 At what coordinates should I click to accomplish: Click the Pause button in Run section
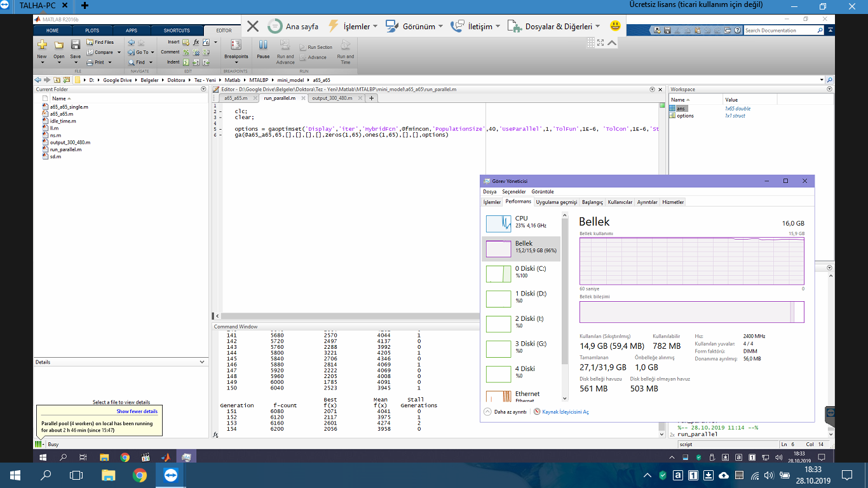tap(263, 49)
